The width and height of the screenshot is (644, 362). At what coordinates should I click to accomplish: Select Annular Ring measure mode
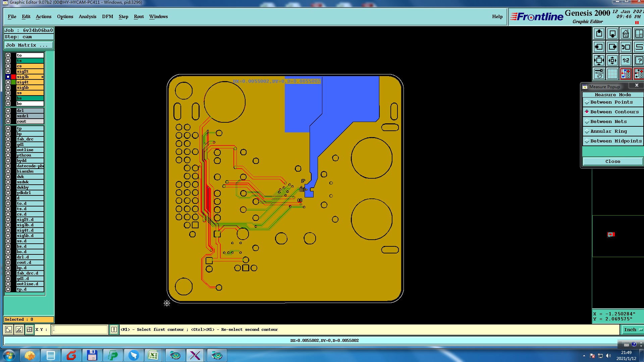click(x=613, y=131)
